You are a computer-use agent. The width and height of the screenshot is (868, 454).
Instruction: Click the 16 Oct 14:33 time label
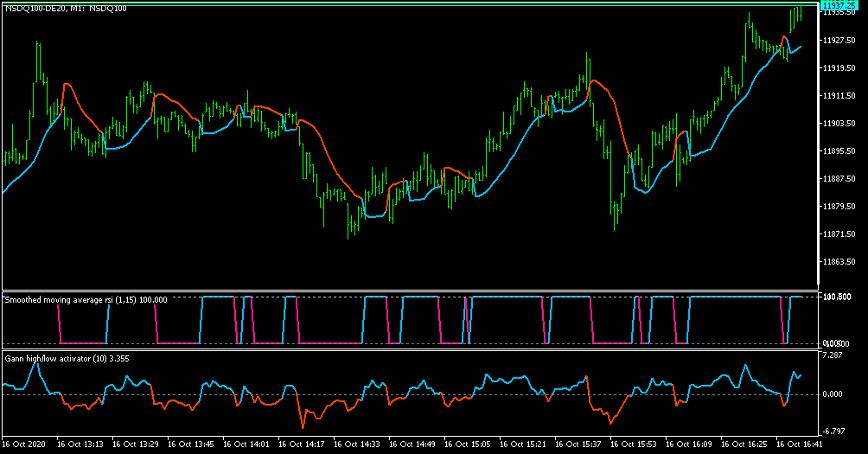(x=357, y=444)
